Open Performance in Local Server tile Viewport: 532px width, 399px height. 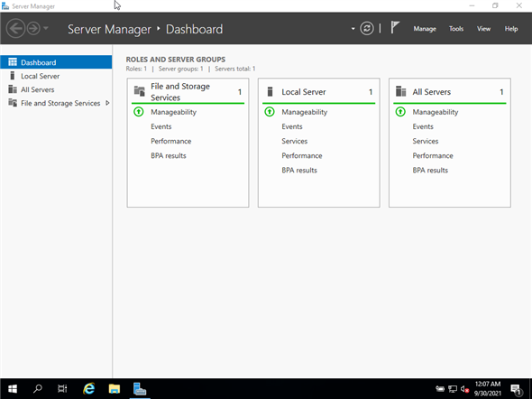coord(302,155)
